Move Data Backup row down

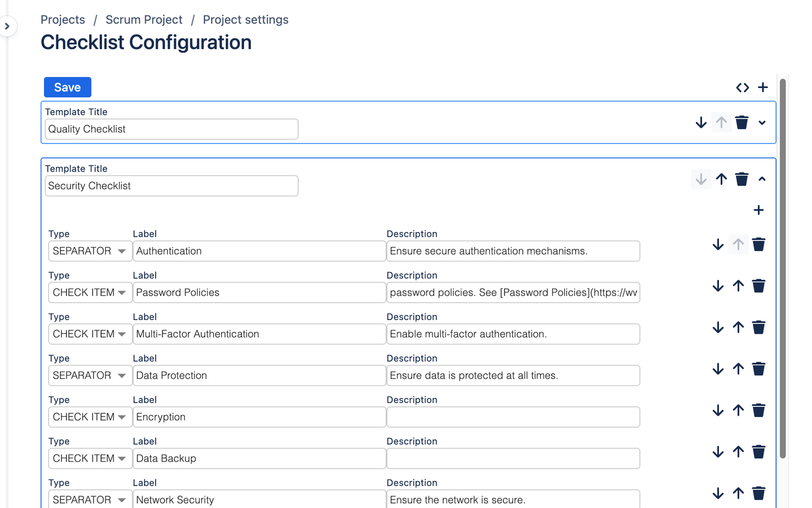[718, 452]
